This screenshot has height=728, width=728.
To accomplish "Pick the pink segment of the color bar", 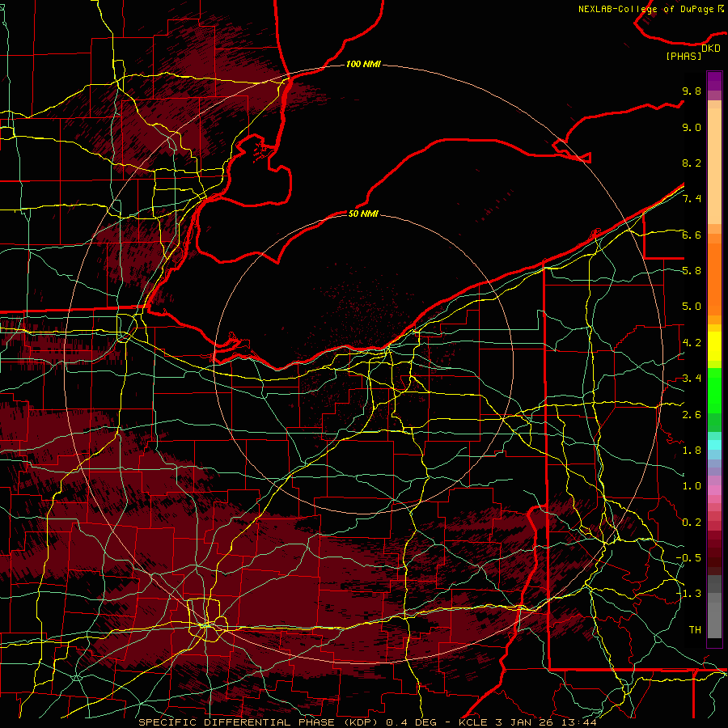I will coord(714,490).
